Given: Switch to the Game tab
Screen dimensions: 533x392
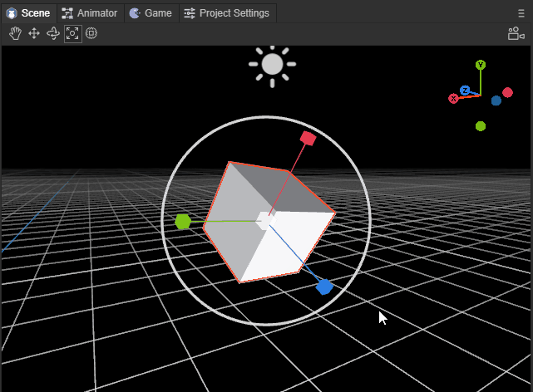Looking at the screenshot, I should click(x=151, y=13).
